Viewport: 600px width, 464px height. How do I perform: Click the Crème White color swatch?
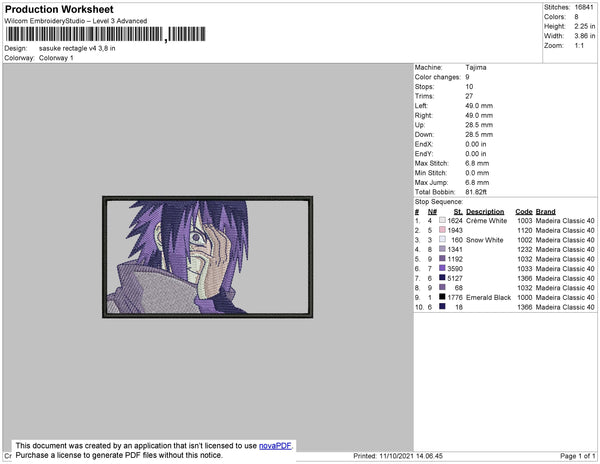click(x=442, y=220)
